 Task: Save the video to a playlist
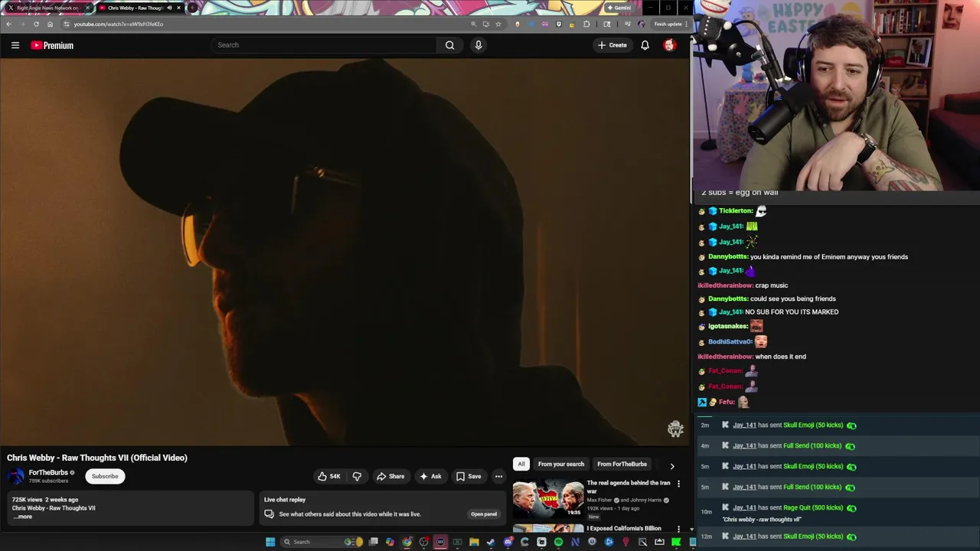tap(469, 476)
